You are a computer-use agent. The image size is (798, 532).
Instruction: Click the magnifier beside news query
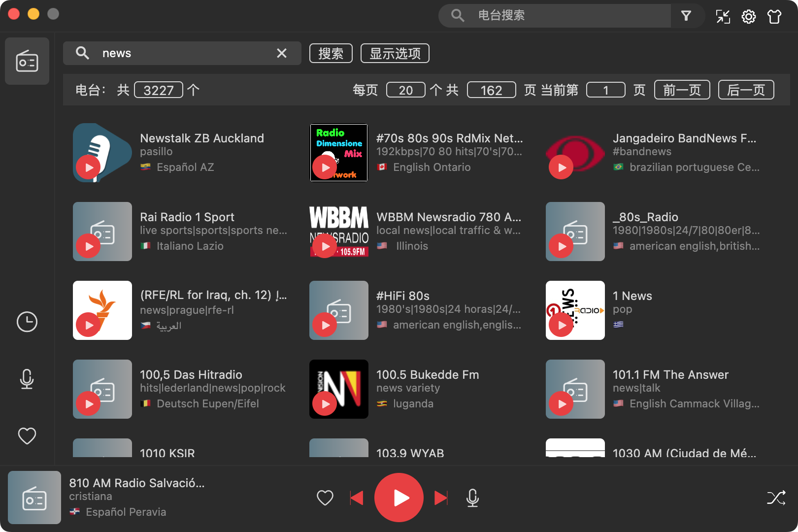tap(82, 53)
